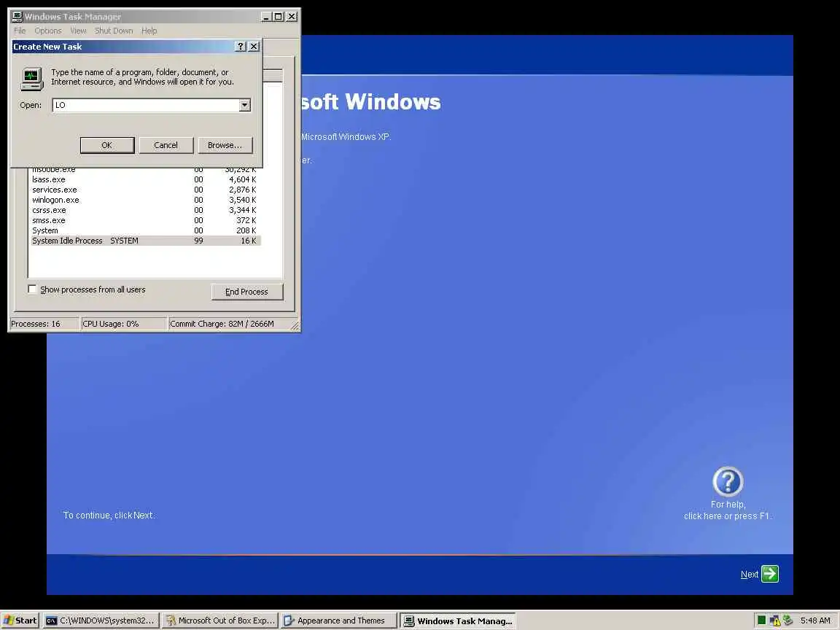Click the Safely Remove Hardware tray icon

click(787, 620)
